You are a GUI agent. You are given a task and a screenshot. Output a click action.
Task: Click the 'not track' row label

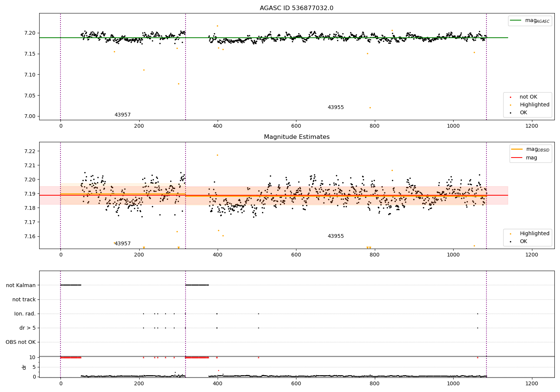(x=24, y=299)
